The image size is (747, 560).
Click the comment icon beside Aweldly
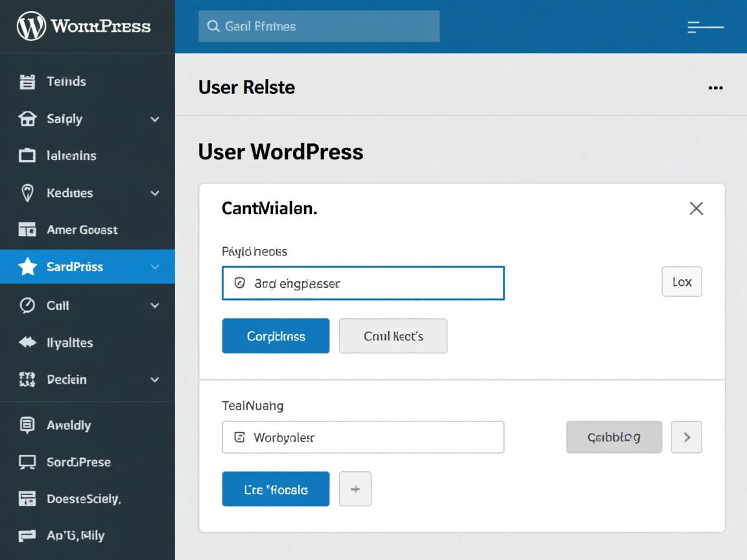27,425
